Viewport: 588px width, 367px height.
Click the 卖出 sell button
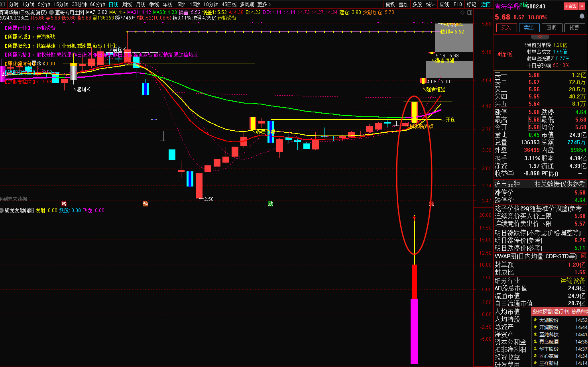tap(529, 28)
